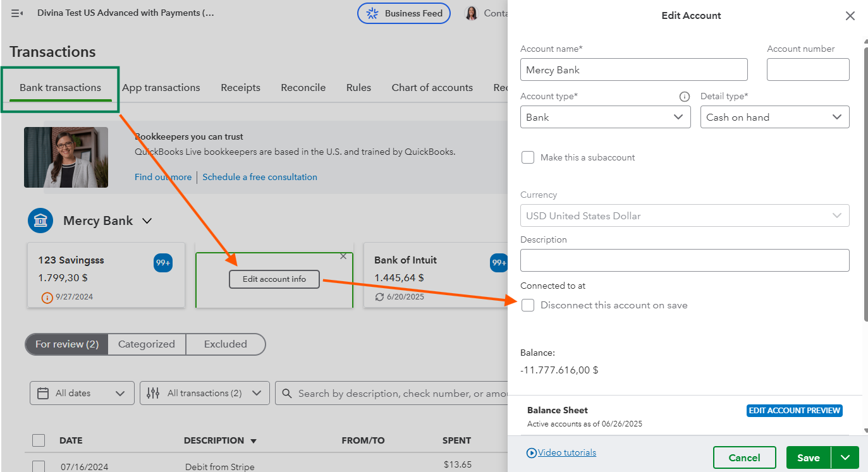Click the FROM/TO column header

363,440
